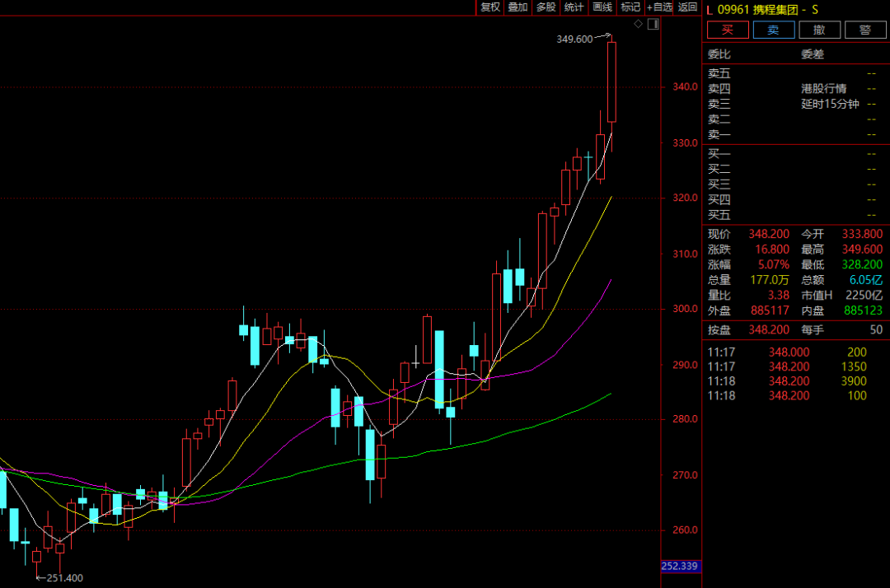Click the 300.0 price axis label
This screenshot has width=890, height=588.
point(685,309)
